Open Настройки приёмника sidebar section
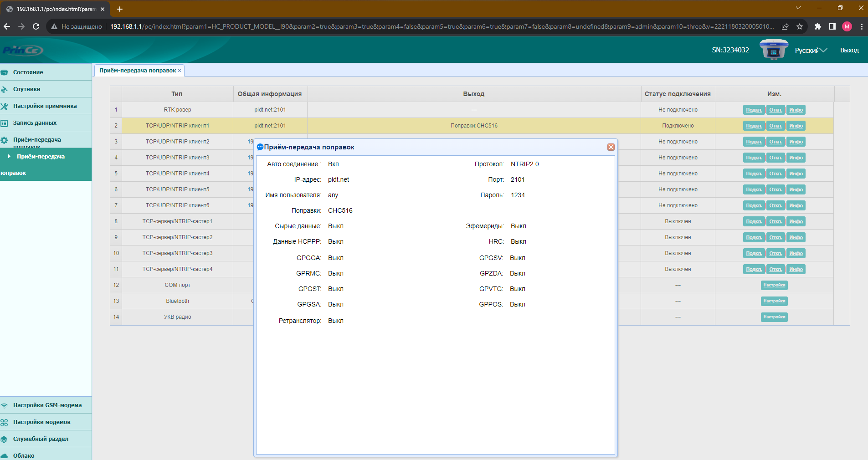Viewport: 868px width, 460px height. point(46,106)
